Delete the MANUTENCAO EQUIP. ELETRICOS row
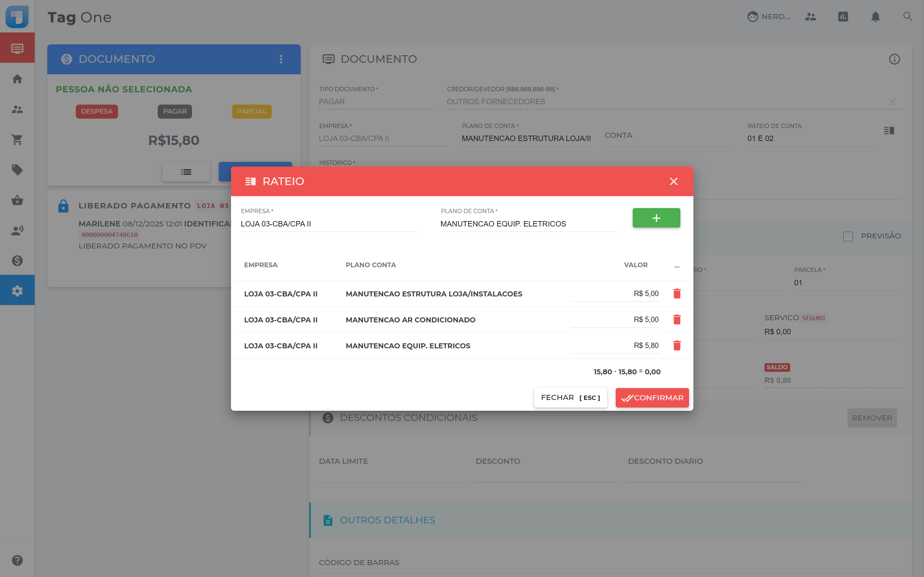This screenshot has height=577, width=924. (677, 345)
